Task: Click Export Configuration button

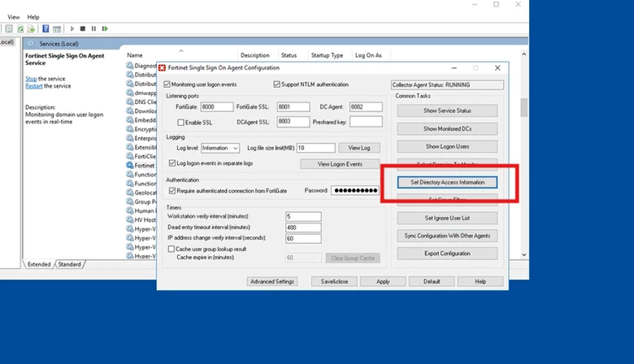Action: pyautogui.click(x=447, y=253)
